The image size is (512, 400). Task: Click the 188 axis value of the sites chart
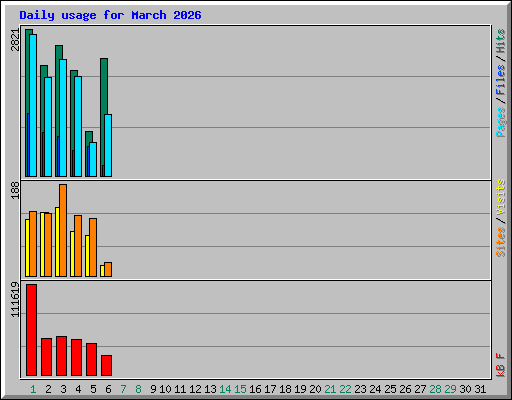click(15, 190)
